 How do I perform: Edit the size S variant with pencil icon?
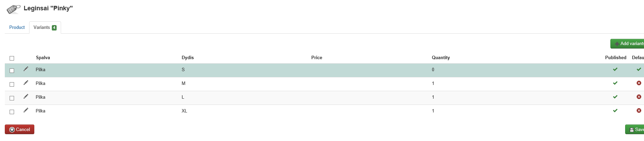pos(26,69)
